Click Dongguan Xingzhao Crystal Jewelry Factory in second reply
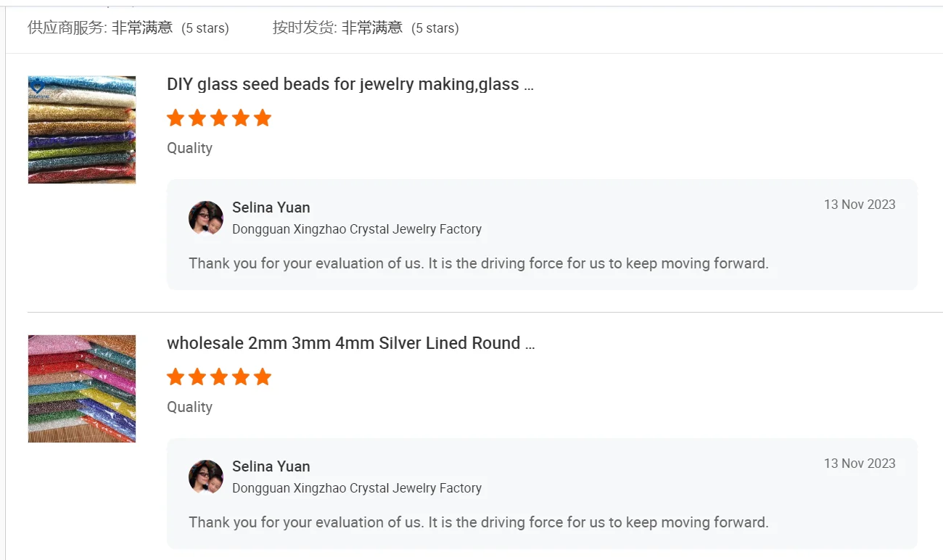The image size is (943, 560). point(356,488)
